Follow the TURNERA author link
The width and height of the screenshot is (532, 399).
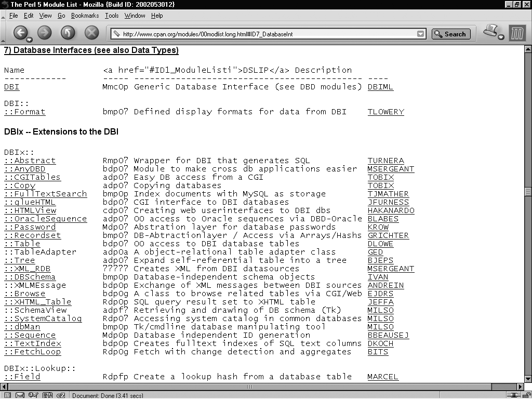tap(386, 161)
